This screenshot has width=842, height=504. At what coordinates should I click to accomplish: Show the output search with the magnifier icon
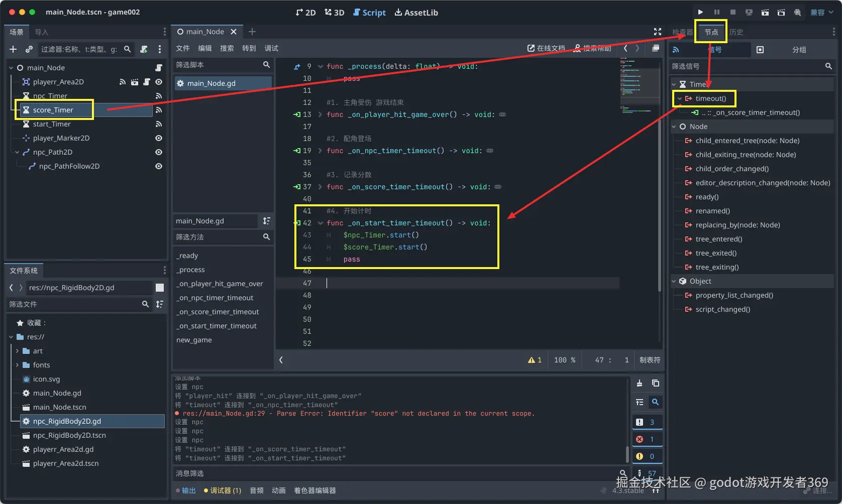click(x=655, y=402)
